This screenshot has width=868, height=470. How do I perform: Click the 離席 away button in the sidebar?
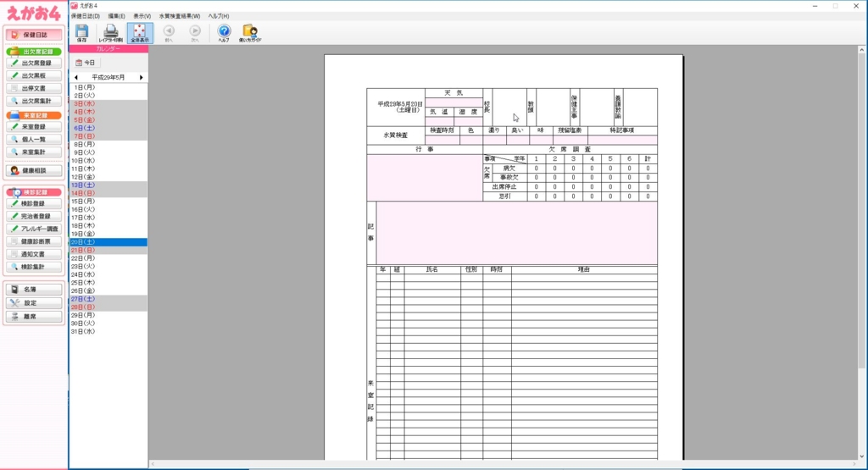(x=34, y=317)
